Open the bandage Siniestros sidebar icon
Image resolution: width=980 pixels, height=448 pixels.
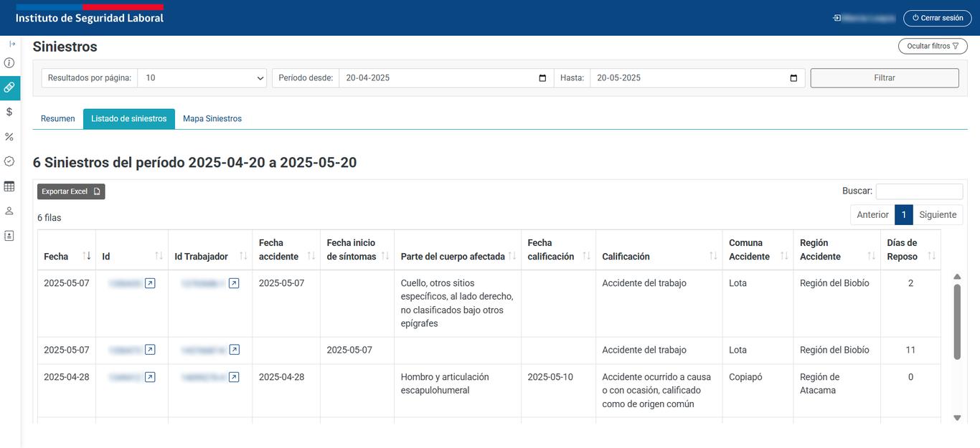pos(9,87)
